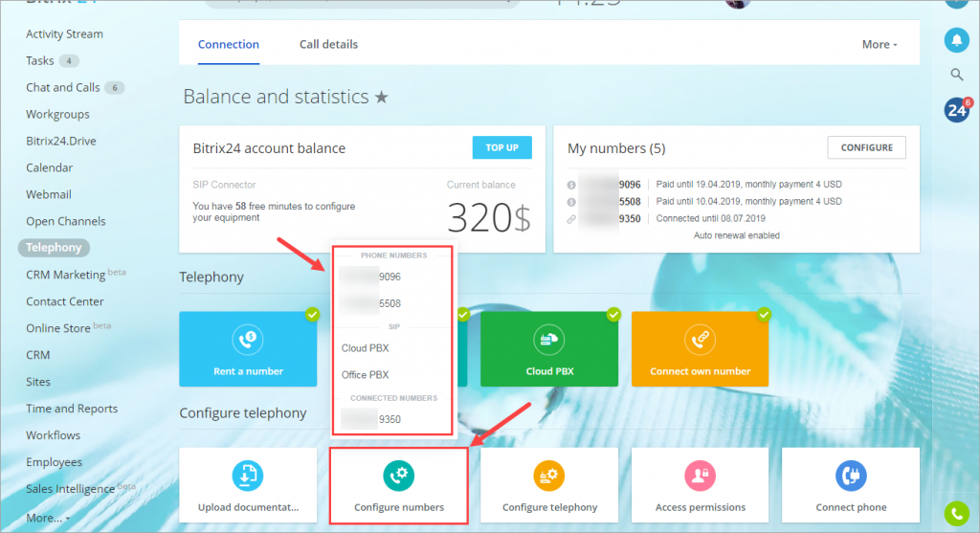
Task: Select Telephony in the sidebar
Action: [54, 248]
